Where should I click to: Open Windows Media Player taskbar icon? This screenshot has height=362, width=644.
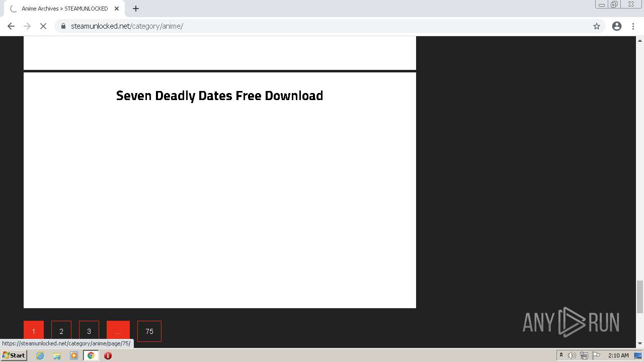tap(74, 355)
